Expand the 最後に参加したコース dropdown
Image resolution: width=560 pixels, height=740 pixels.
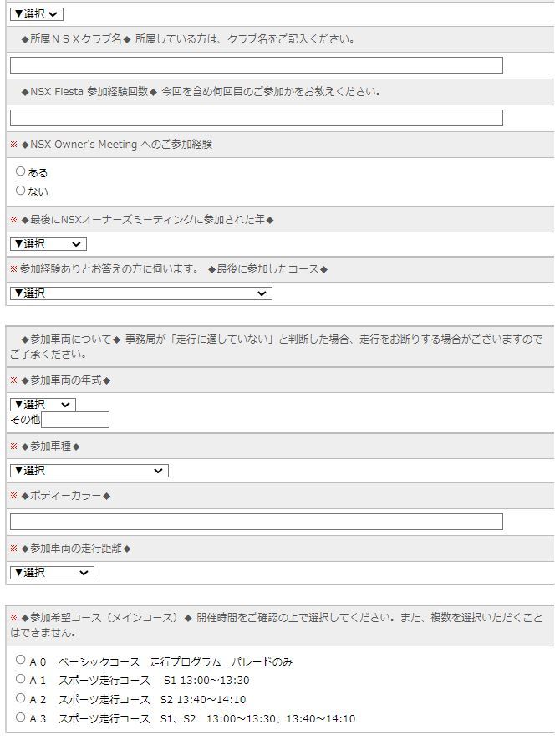pos(140,293)
